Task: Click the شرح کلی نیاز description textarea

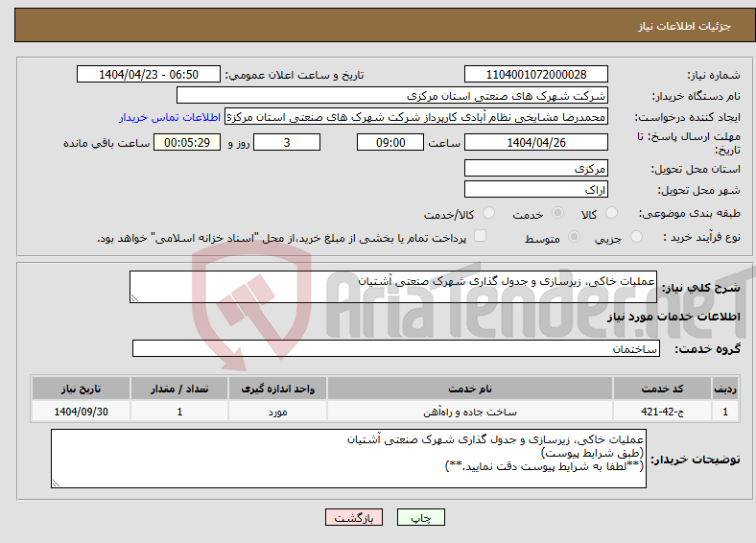Action: (393, 287)
